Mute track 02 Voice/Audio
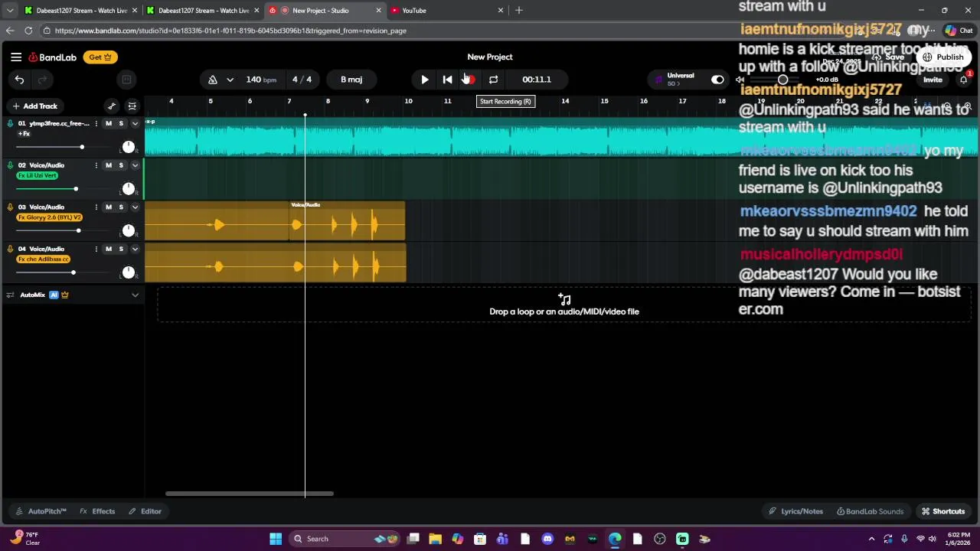Image resolution: width=980 pixels, height=551 pixels. (108, 165)
